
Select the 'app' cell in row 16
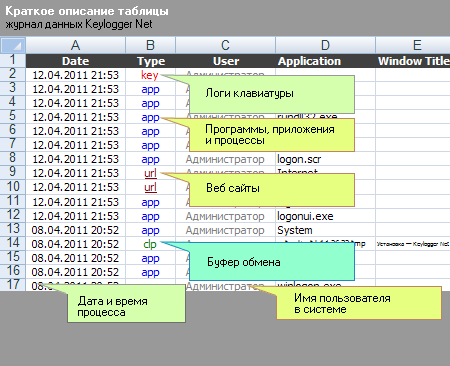click(150, 272)
